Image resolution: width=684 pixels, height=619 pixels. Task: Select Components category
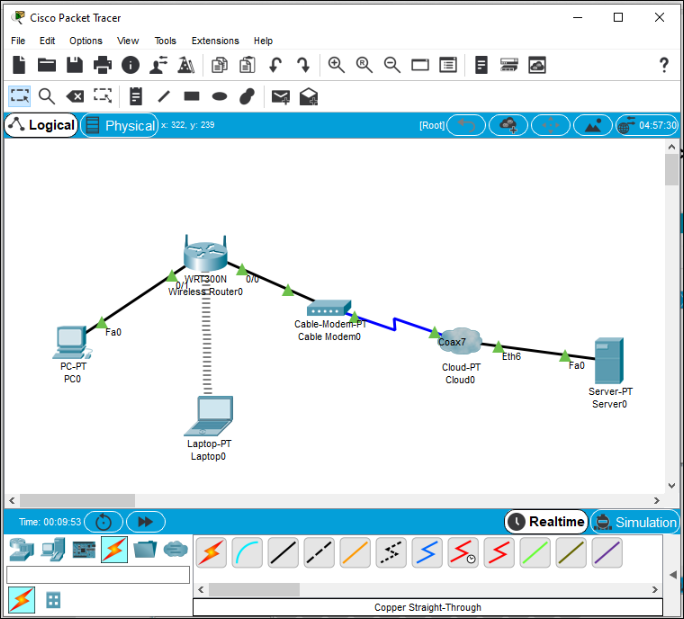click(84, 550)
